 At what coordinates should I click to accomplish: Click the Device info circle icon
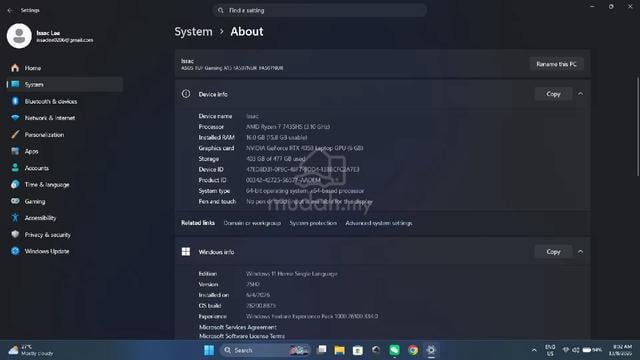(186, 94)
